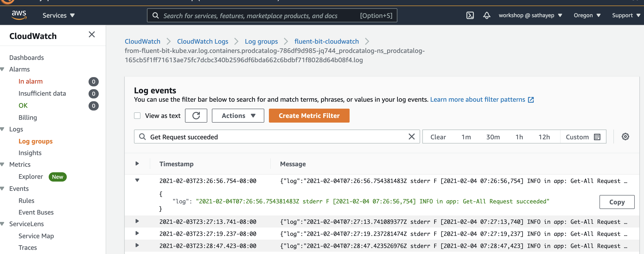Click the AWS services search box
Image resolution: width=644 pixels, height=254 pixels.
272,16
